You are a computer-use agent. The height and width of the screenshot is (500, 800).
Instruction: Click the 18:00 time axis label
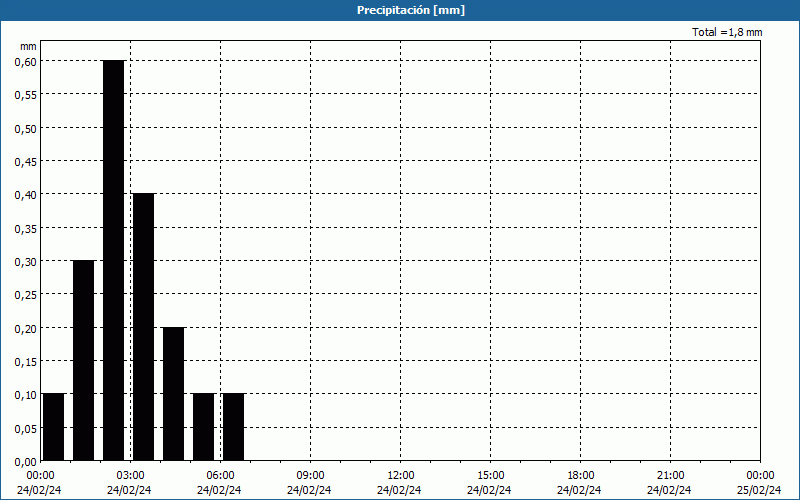coord(580,475)
